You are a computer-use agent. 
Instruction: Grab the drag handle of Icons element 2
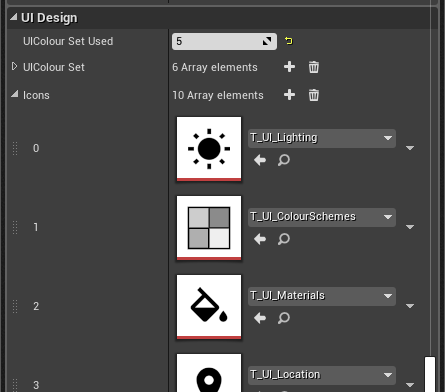coord(15,306)
